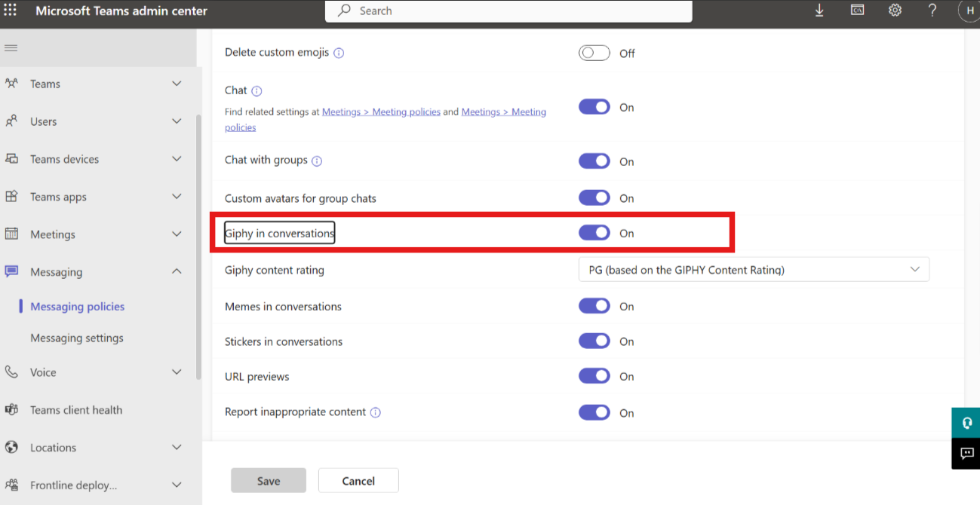Click the Messaging chat bubble icon
The height and width of the screenshot is (505, 980).
point(11,271)
